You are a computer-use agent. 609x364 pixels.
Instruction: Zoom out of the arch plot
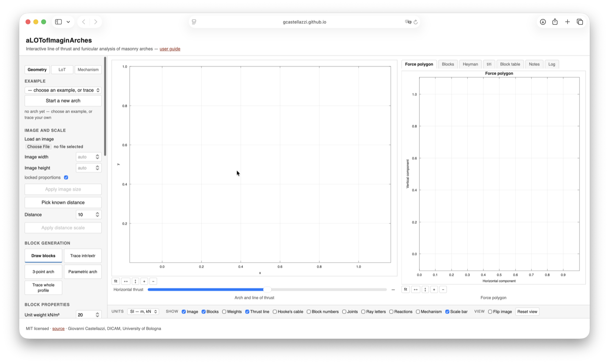coord(153,281)
